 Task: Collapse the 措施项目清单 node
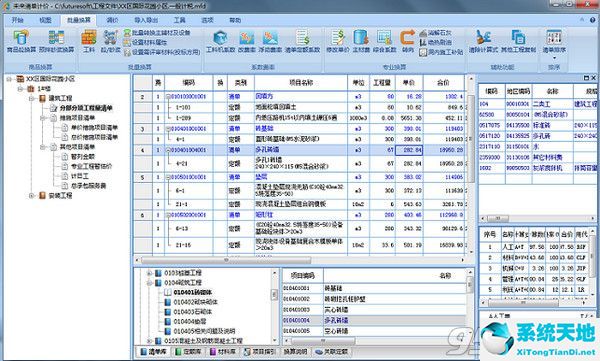[x=43, y=118]
